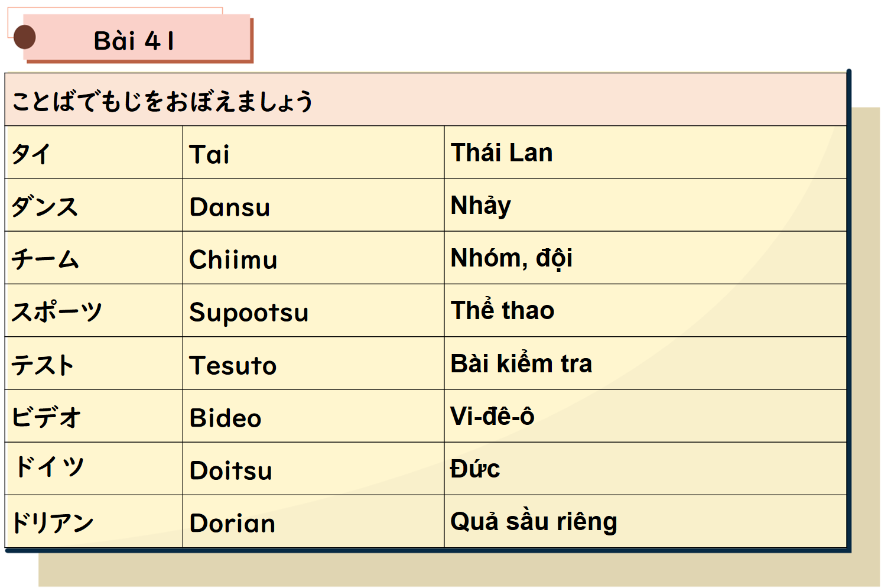Select the katakana word ドイツ
This screenshot has width=891, height=588.
tap(49, 467)
